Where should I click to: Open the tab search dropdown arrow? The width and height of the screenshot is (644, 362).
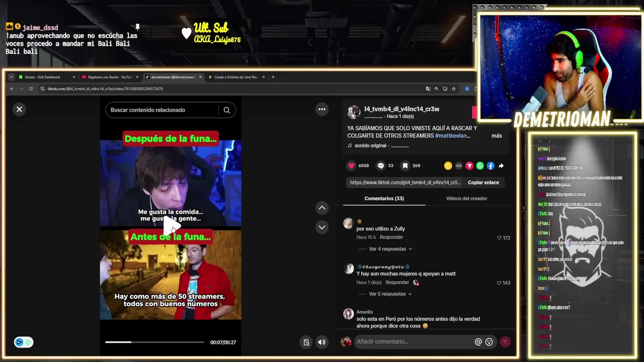[11, 77]
